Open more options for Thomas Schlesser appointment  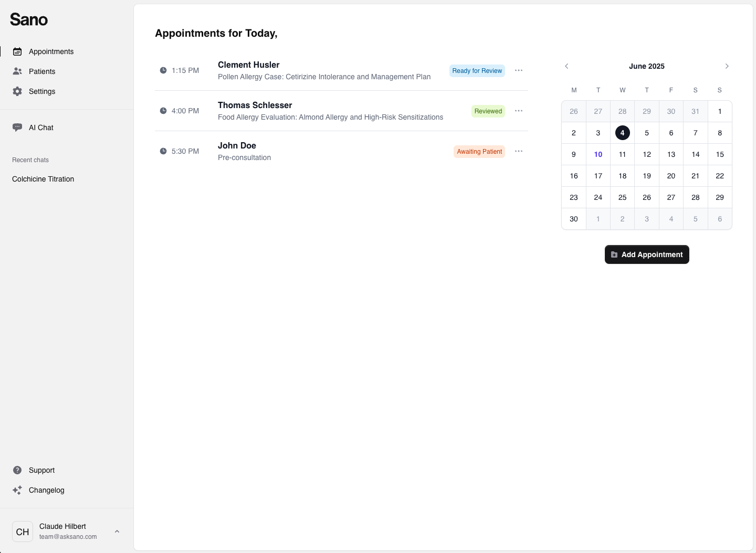click(x=519, y=111)
